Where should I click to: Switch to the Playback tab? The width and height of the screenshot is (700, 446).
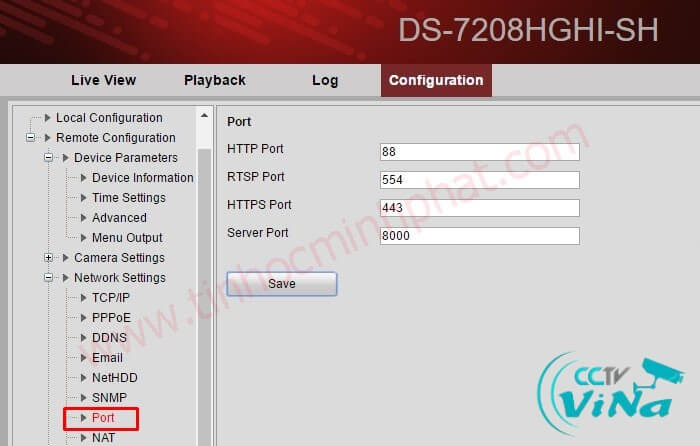click(x=215, y=80)
